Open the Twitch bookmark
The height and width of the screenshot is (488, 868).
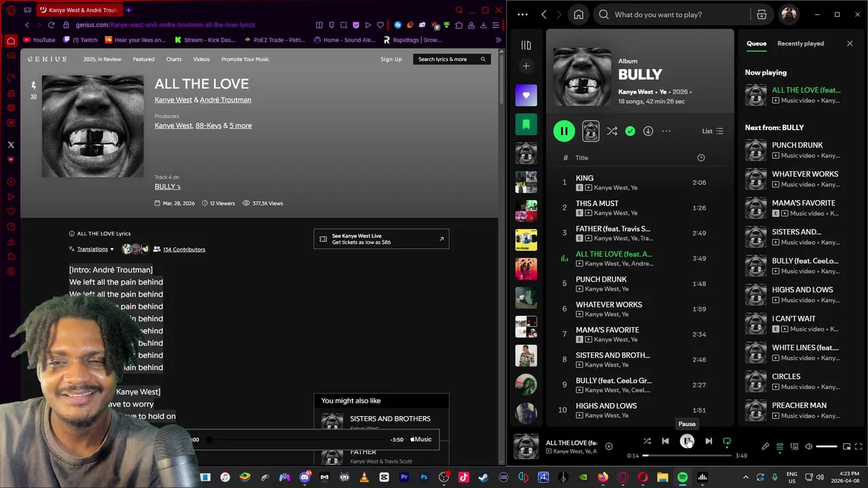pos(80,40)
